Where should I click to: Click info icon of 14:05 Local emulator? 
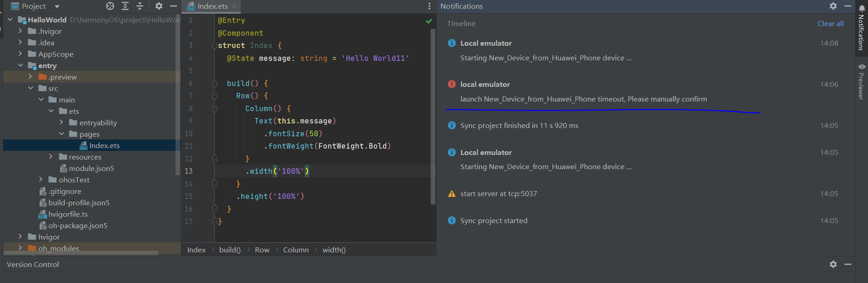[x=452, y=152]
